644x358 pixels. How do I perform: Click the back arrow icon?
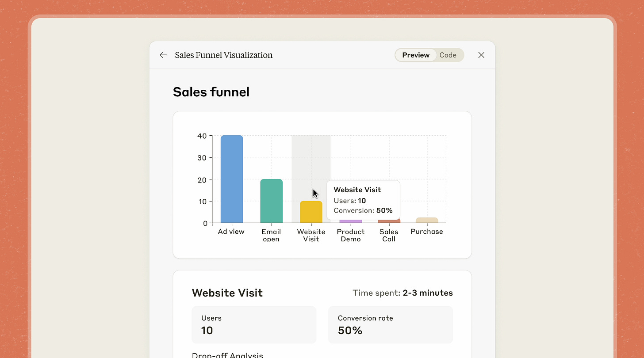tap(163, 55)
